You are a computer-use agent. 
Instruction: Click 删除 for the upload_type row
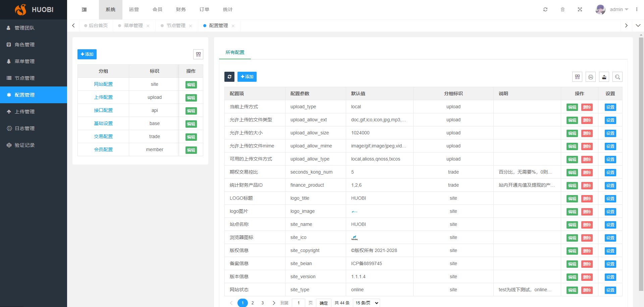(587, 107)
